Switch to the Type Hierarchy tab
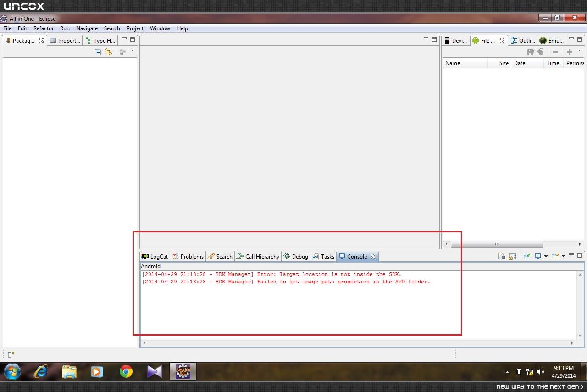This screenshot has width=587, height=392. (x=100, y=40)
